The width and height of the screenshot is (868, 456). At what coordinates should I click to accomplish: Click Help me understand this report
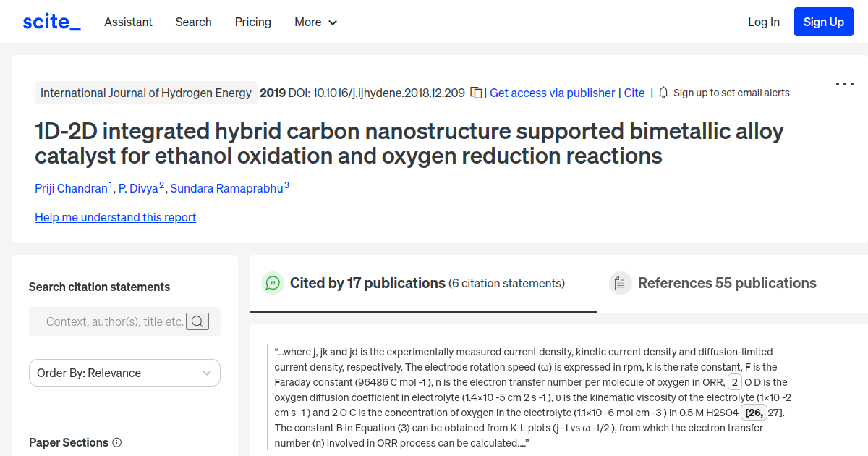[x=115, y=217]
